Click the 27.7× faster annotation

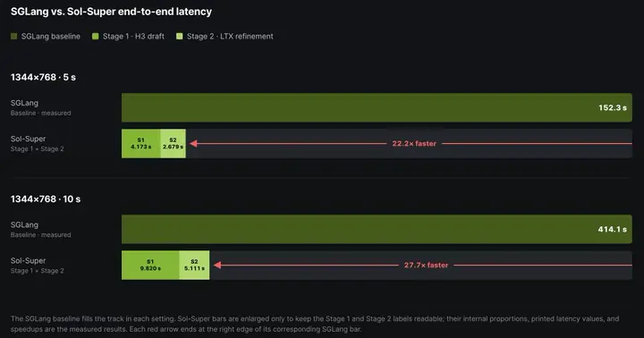[426, 266]
